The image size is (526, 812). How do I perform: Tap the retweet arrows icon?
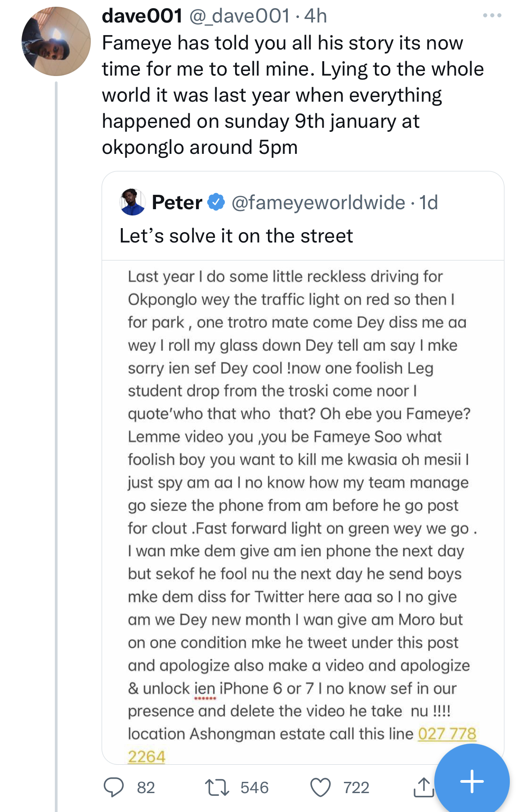click(x=217, y=787)
